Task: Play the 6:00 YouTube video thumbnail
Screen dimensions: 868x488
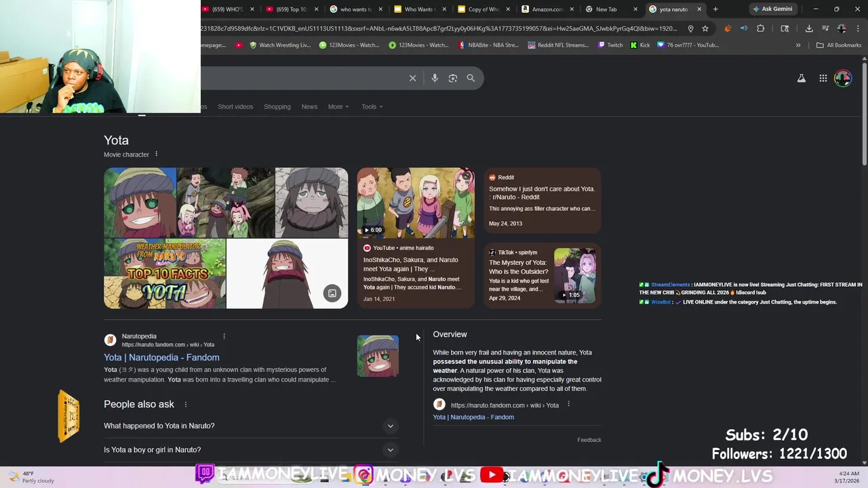Action: coord(416,203)
